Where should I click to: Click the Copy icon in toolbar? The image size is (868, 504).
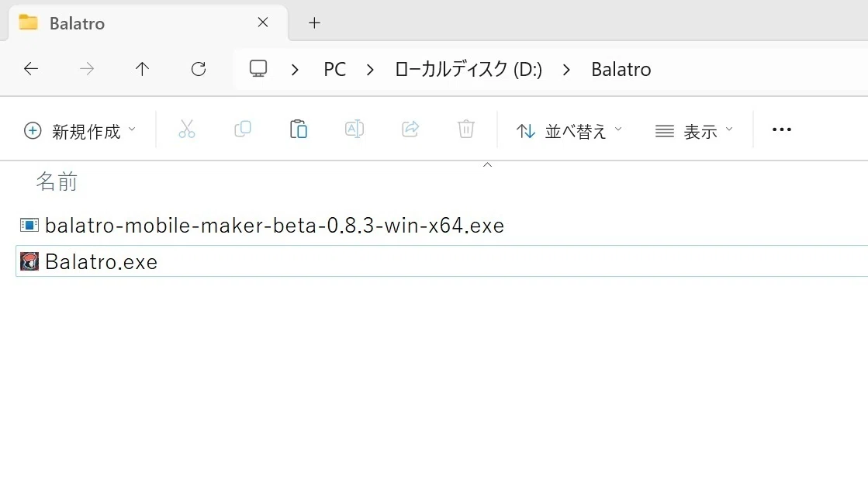tap(243, 129)
